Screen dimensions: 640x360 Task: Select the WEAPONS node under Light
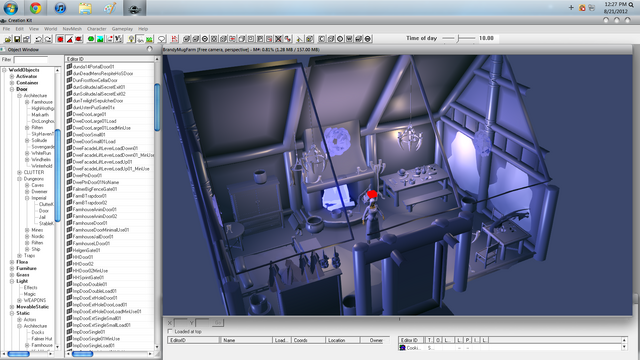tap(35, 300)
